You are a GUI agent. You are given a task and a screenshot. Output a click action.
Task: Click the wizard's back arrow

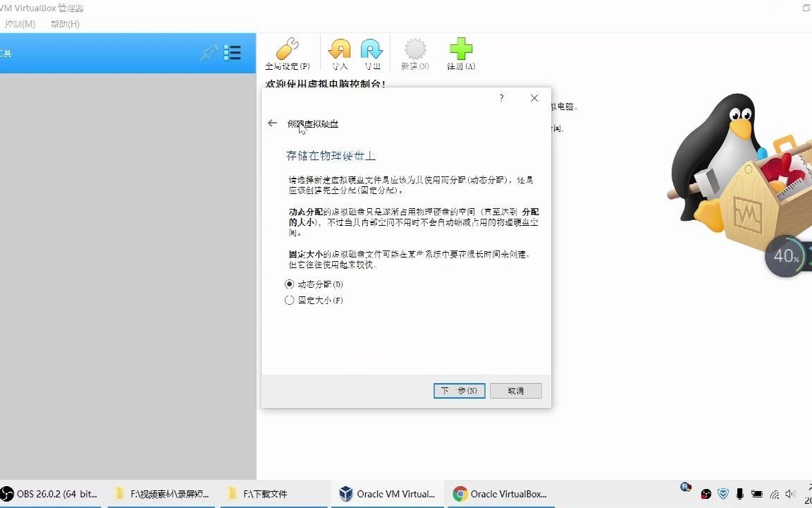tap(272, 122)
